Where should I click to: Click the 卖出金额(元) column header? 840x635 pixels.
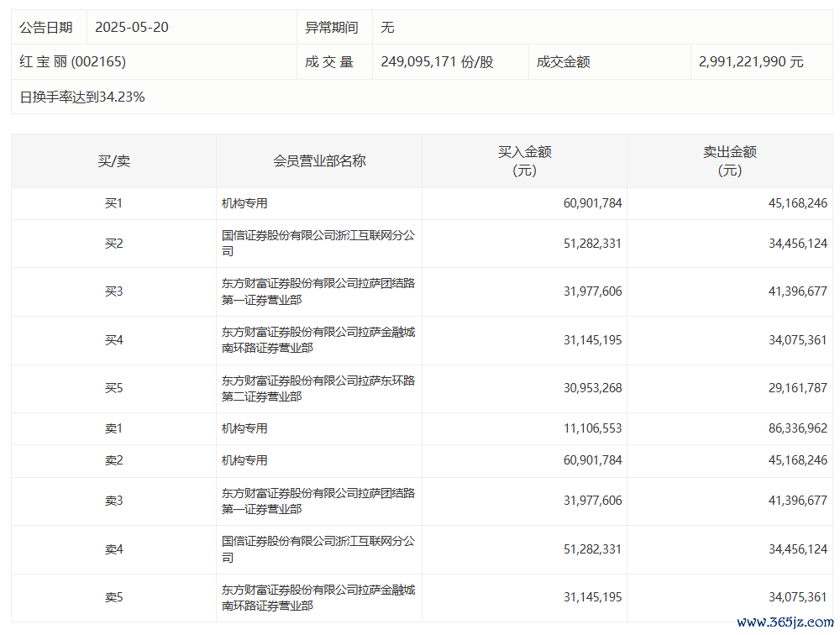[x=730, y=160]
